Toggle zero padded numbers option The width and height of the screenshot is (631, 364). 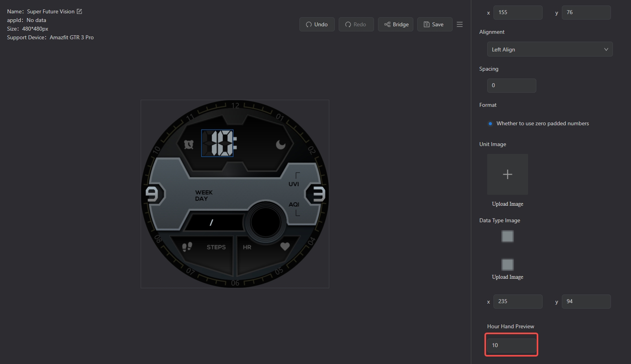[490, 124]
